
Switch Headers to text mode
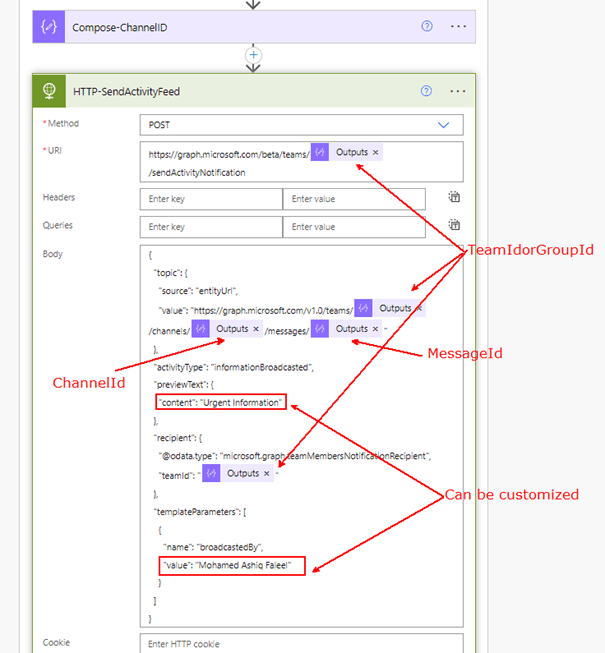tap(454, 198)
